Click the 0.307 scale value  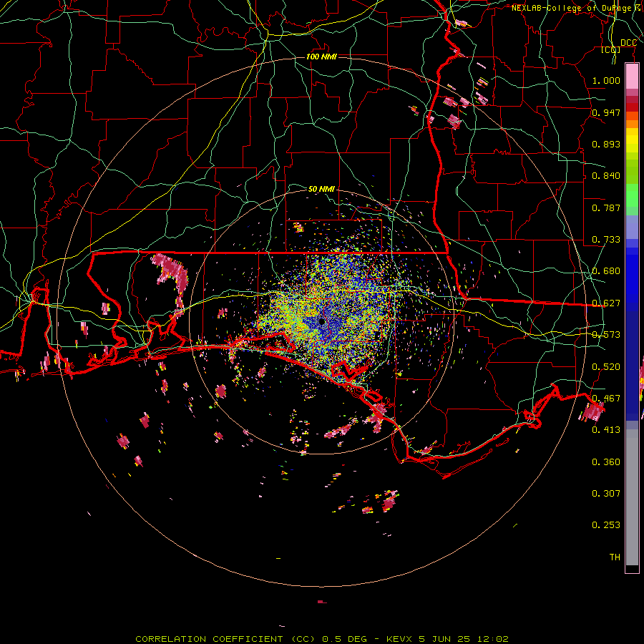point(606,493)
